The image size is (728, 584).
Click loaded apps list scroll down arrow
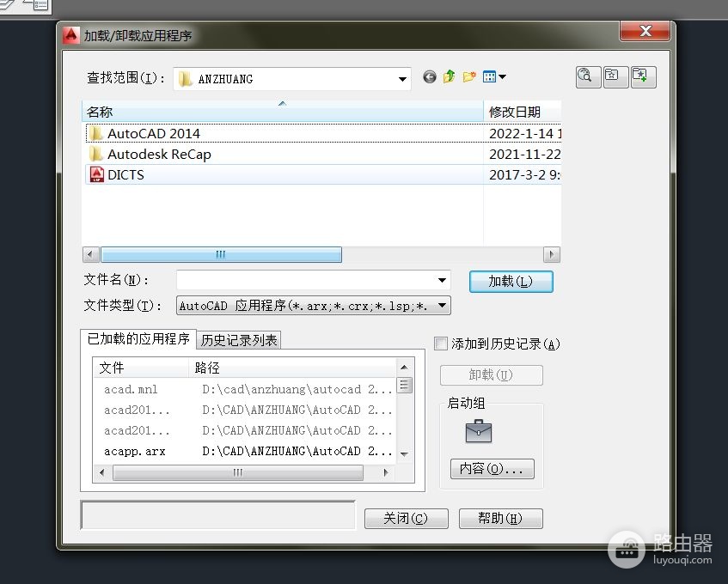click(x=404, y=454)
